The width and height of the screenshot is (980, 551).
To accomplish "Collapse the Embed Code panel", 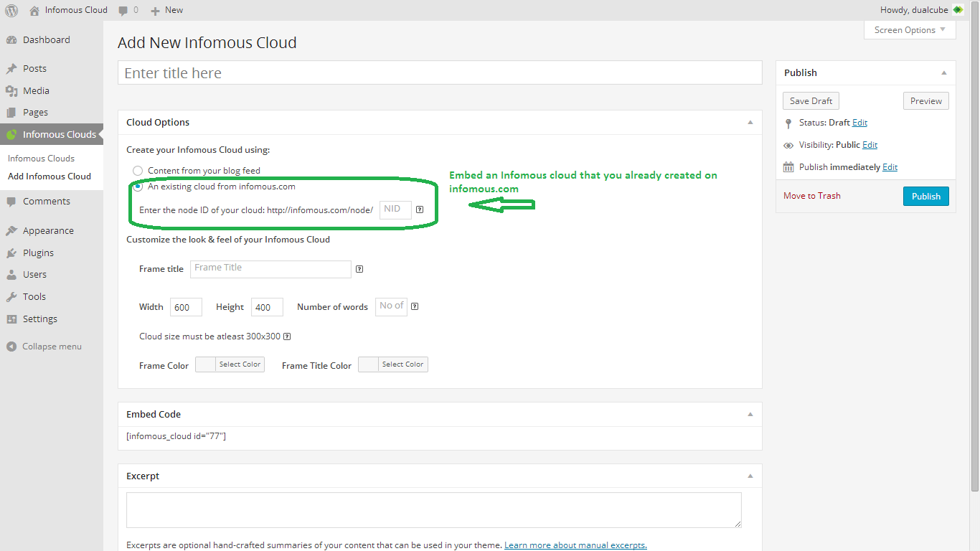I will point(750,415).
